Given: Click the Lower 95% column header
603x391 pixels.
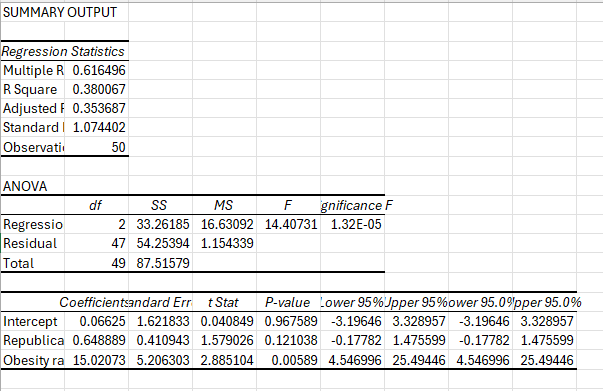Looking at the screenshot, I should tap(352, 303).
